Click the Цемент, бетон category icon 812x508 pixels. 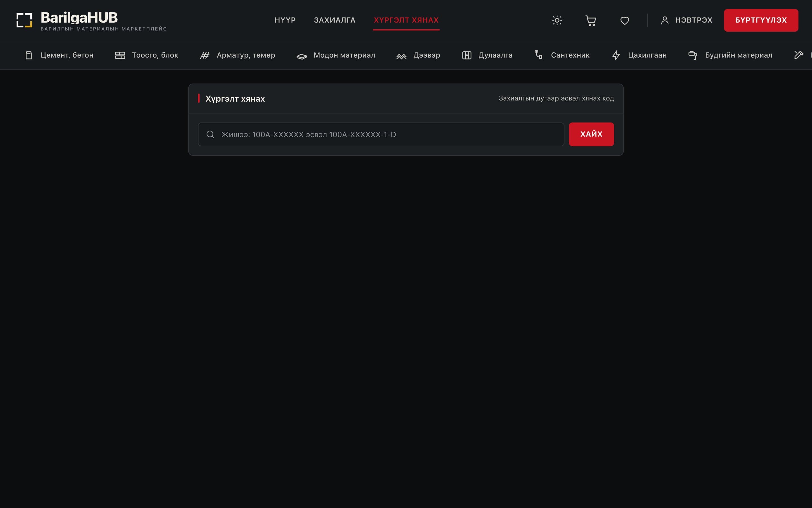click(x=29, y=55)
